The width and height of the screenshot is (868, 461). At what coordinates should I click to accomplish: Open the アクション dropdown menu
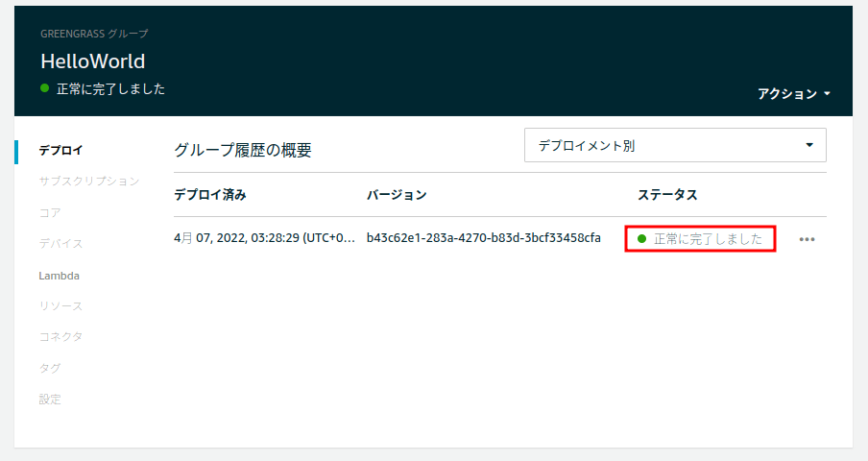point(794,94)
